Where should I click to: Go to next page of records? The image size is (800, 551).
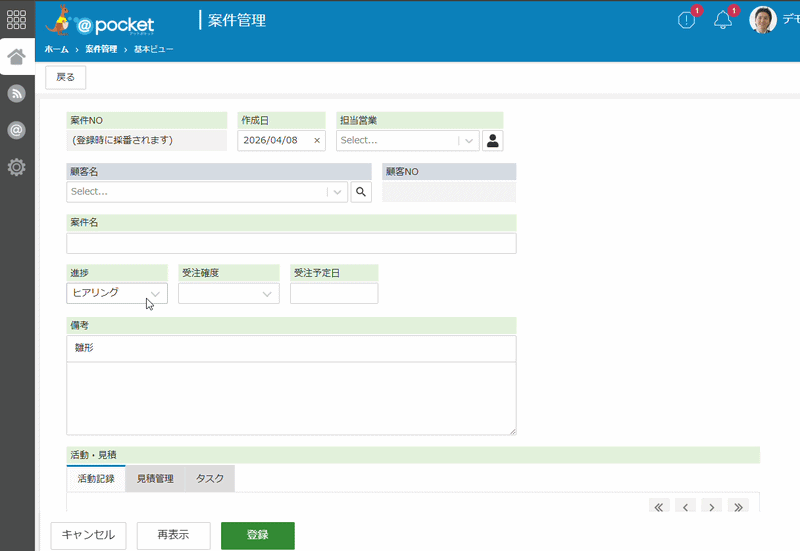coord(712,507)
